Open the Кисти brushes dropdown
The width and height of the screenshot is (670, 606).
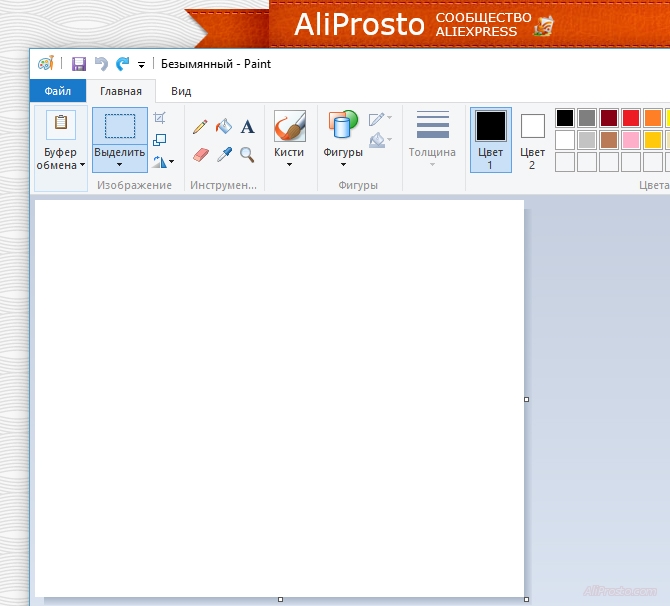[289, 158]
